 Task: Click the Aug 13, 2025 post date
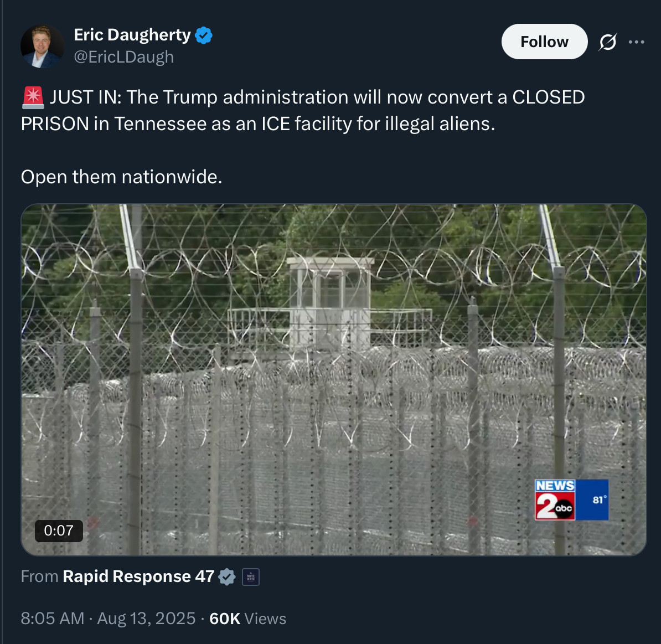(x=146, y=619)
